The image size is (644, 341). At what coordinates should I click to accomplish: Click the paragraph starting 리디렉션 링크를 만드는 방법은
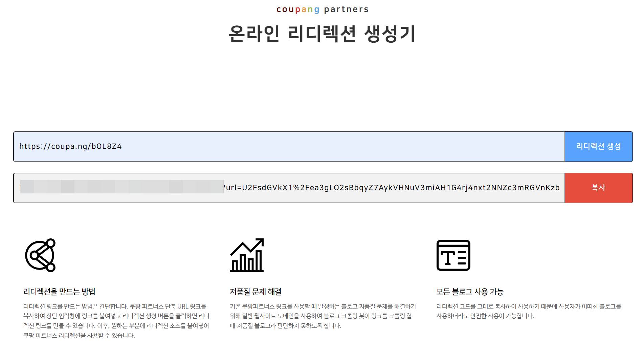tap(116, 321)
